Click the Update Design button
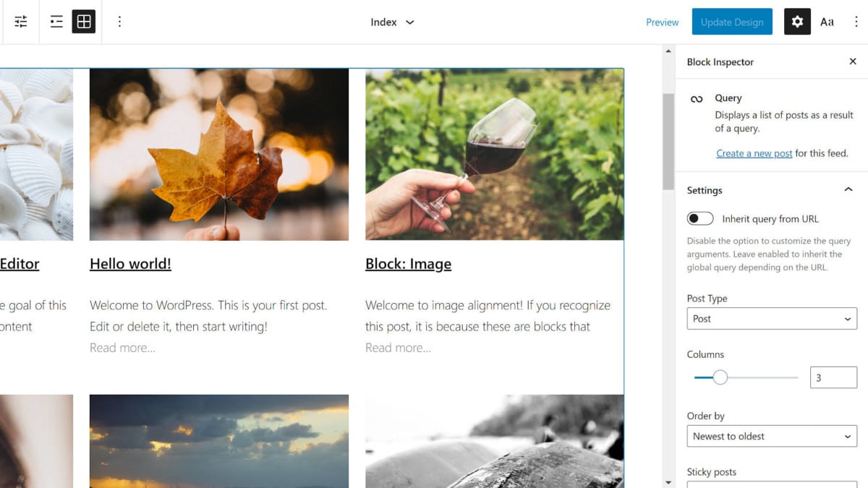 point(732,22)
